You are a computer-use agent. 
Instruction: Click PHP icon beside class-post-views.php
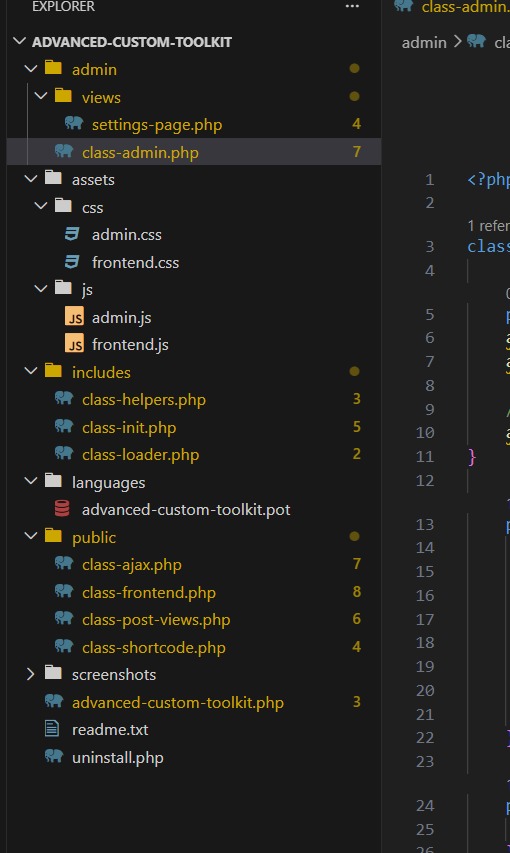pos(64,618)
